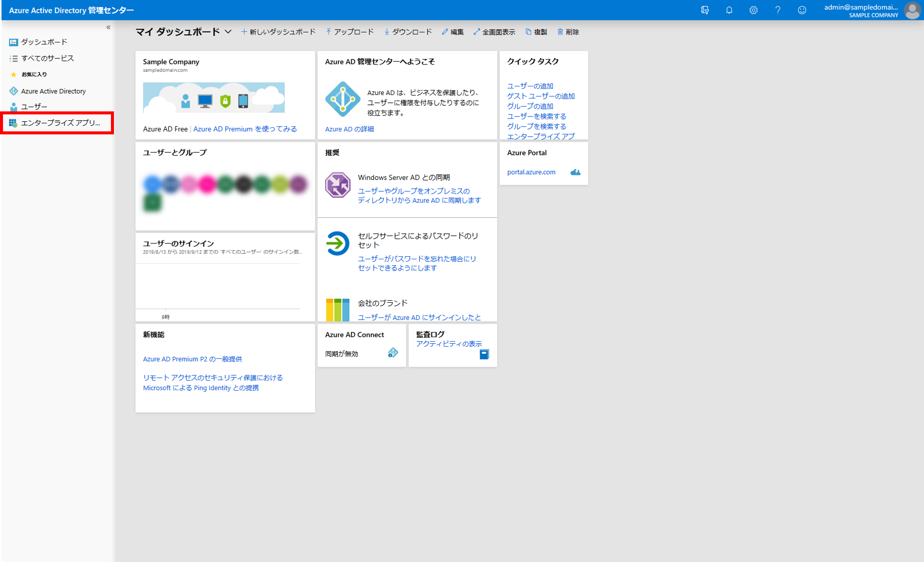
Task: Click 編集 pencil in the toolbar
Action: coord(452,32)
